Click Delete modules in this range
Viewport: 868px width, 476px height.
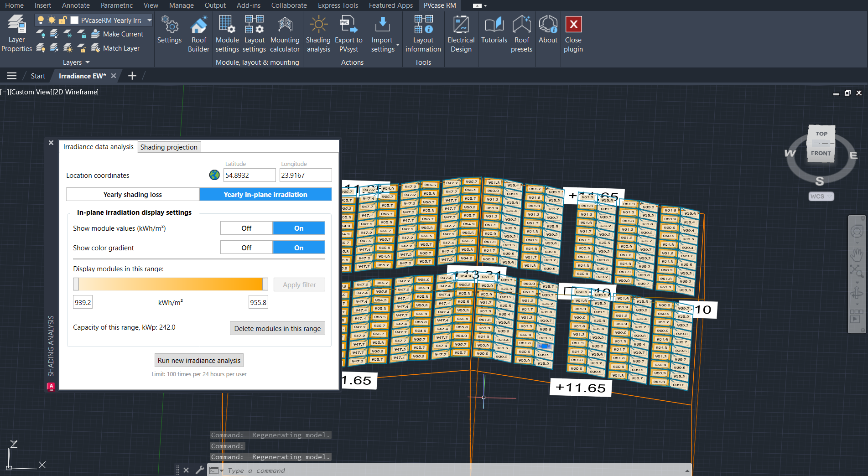point(277,328)
